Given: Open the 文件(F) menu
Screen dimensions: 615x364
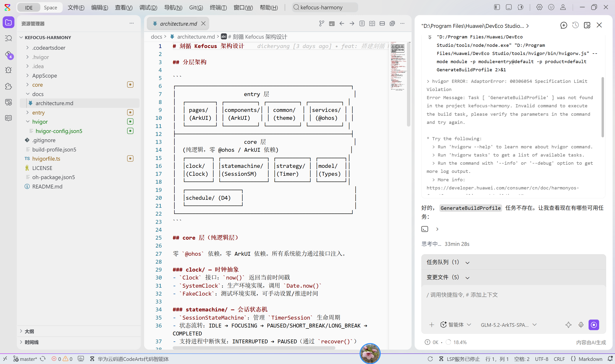Looking at the screenshot, I should click(76, 8).
